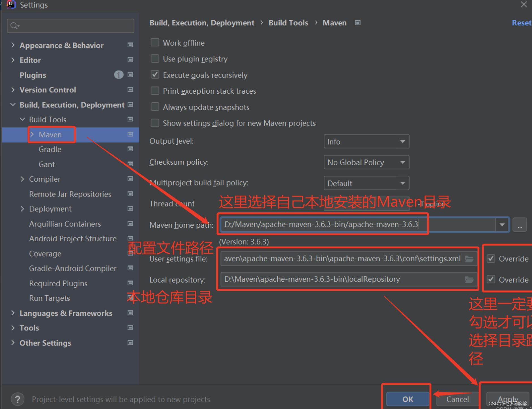Click project-level icon beside Compiler
Image resolution: width=532 pixels, height=409 pixels.
coord(130,178)
